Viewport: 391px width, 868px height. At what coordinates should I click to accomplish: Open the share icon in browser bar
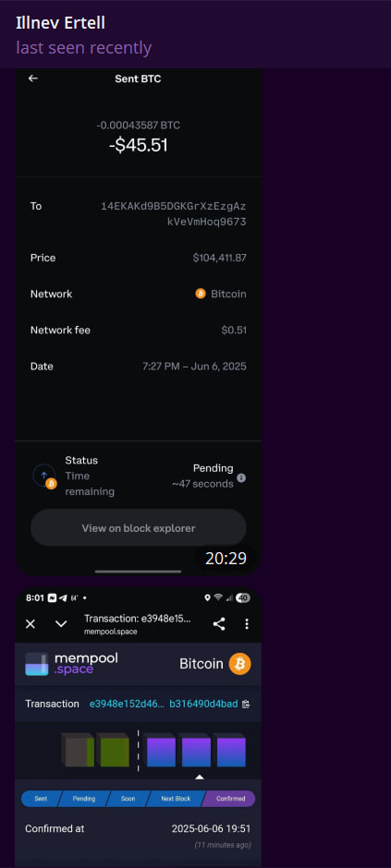(x=219, y=624)
